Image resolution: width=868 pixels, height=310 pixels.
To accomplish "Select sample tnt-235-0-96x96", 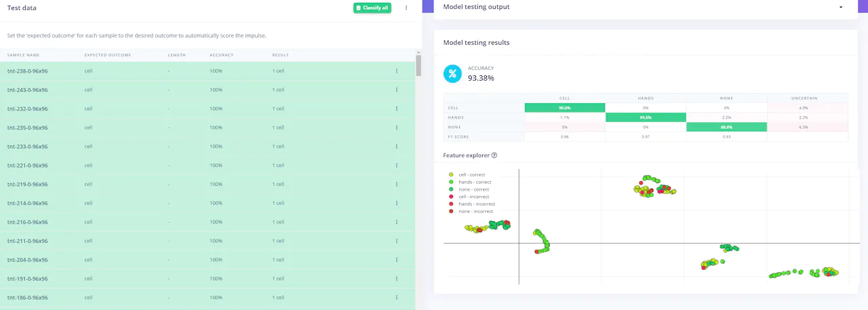I will [x=27, y=128].
